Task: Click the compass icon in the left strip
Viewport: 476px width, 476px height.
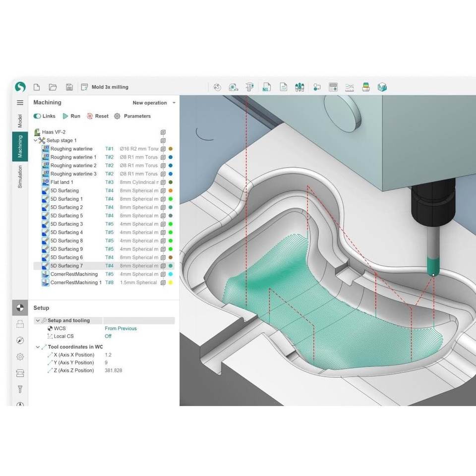Action: click(x=20, y=340)
